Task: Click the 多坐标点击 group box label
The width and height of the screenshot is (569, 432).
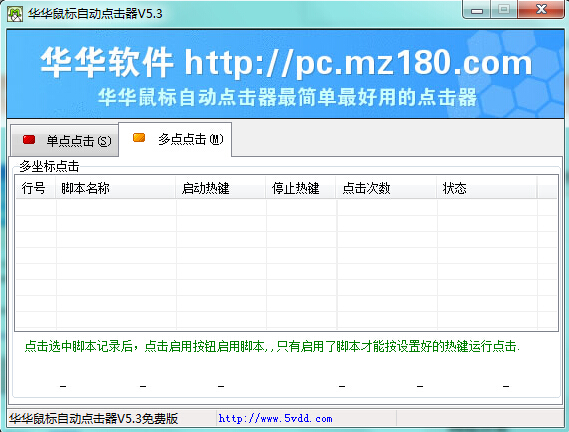Action: tap(49, 166)
